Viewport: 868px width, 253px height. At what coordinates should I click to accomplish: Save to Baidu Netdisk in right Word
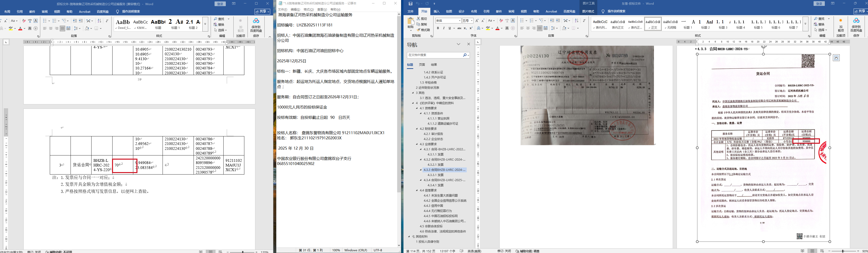pos(856,25)
